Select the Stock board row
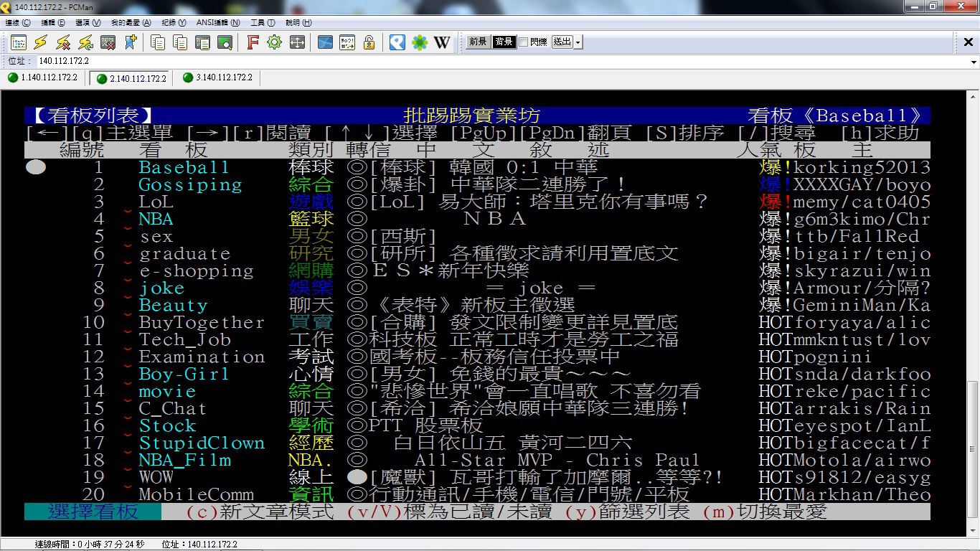980x551 pixels. point(477,425)
